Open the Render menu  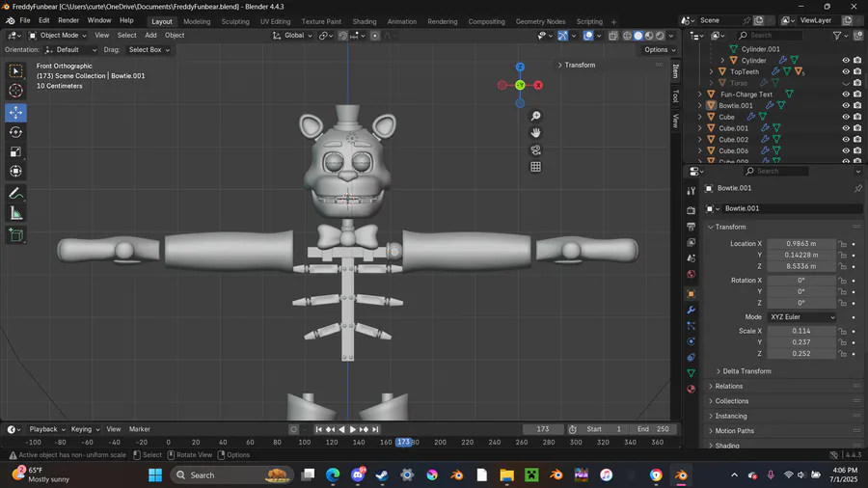(x=68, y=20)
